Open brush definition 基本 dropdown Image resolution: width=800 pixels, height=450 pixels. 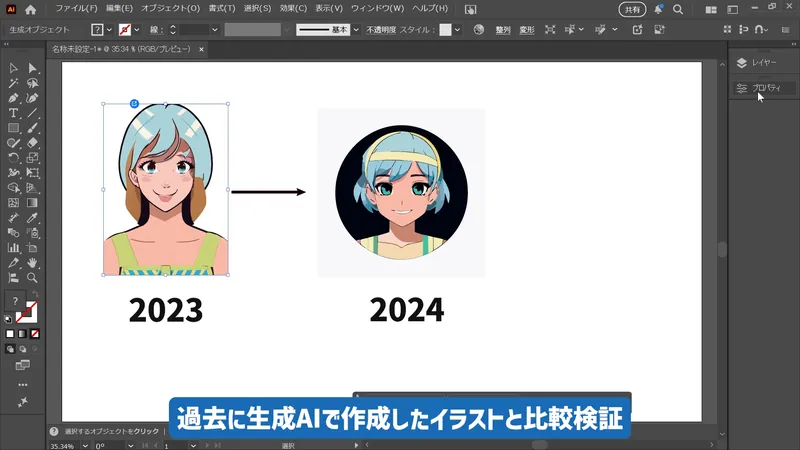[x=356, y=30]
